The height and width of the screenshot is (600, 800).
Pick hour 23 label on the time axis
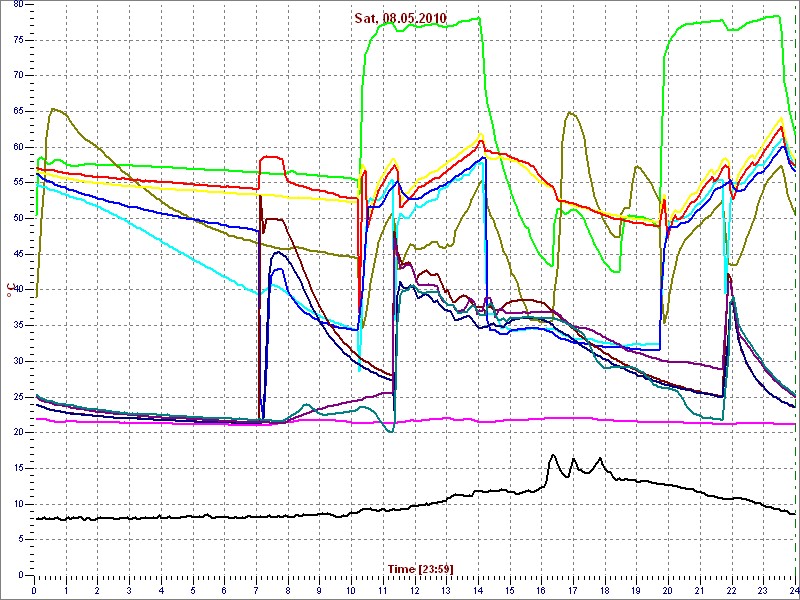(764, 591)
